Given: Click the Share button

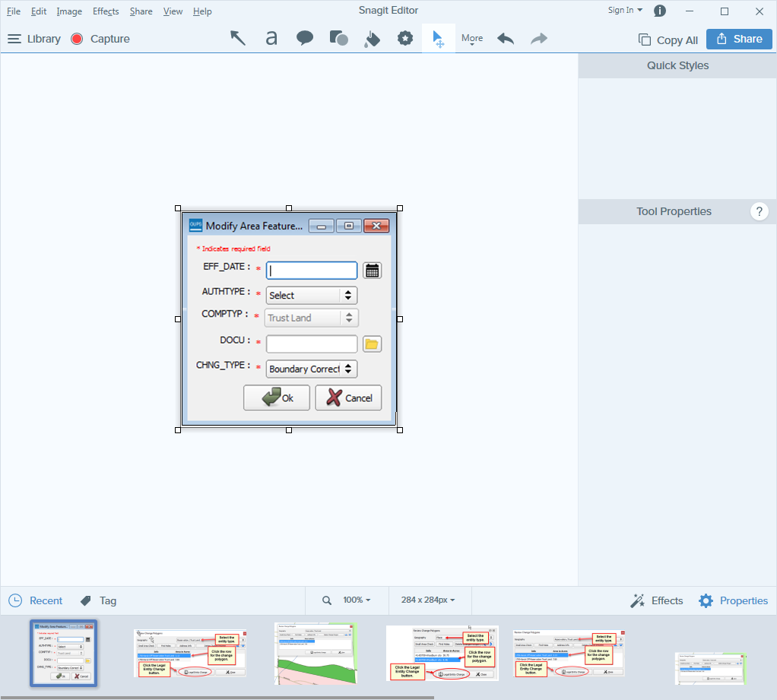Looking at the screenshot, I should click(739, 39).
